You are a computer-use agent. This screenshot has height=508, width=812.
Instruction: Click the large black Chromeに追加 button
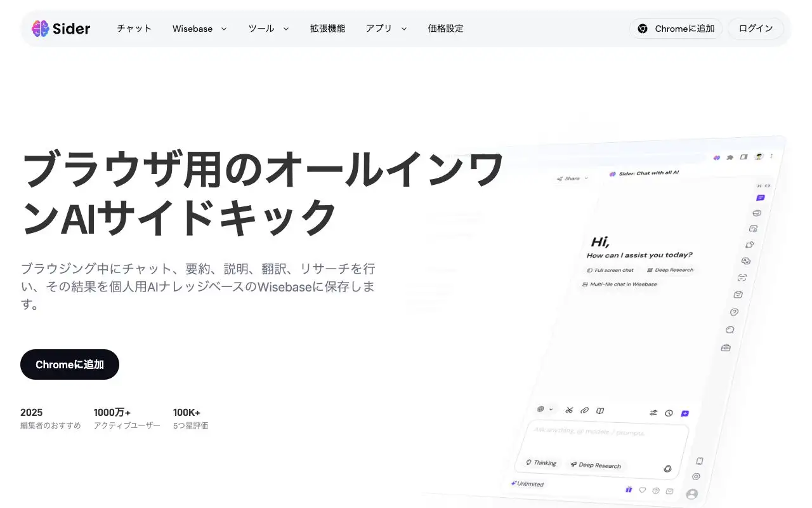click(70, 364)
